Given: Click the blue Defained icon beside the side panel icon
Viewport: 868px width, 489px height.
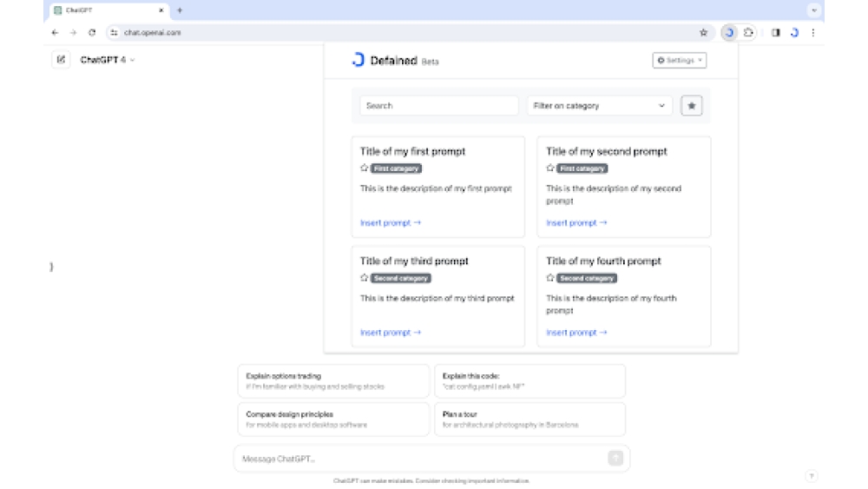Looking at the screenshot, I should pos(794,33).
